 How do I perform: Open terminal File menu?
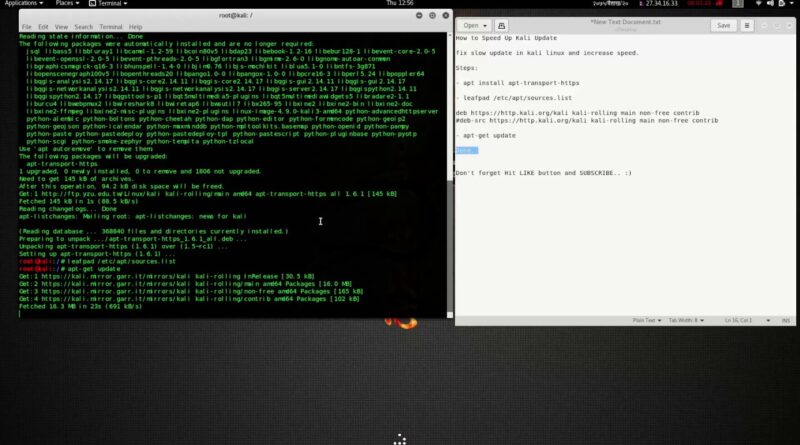point(27,27)
